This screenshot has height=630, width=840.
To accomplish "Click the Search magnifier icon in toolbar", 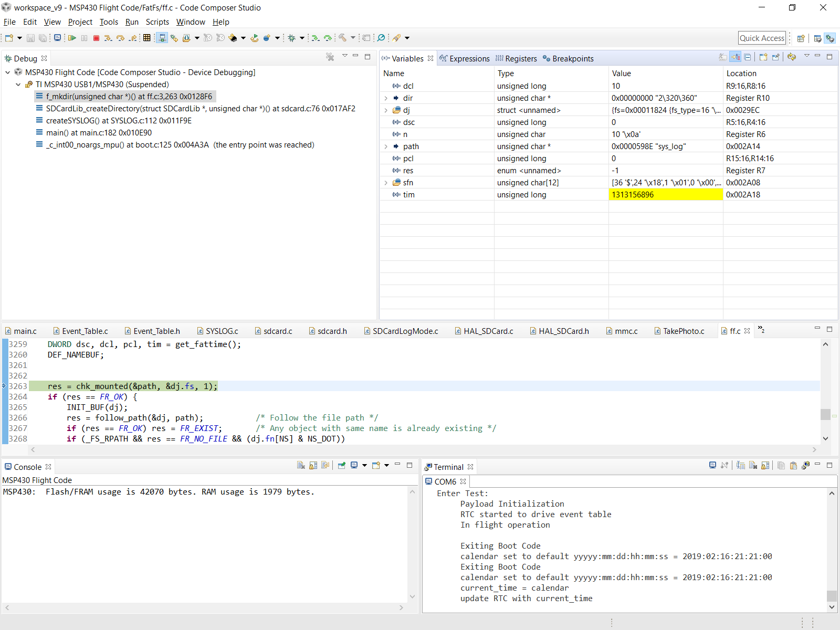I will pyautogui.click(x=381, y=38).
